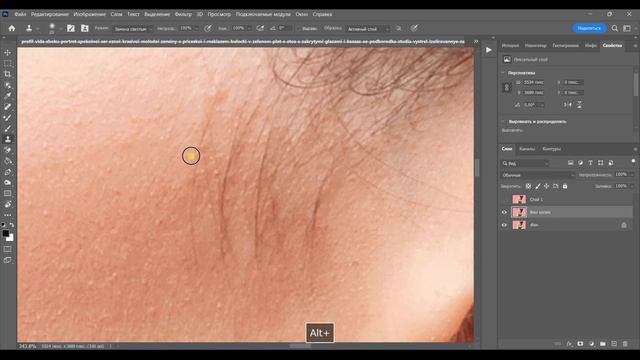Select the Move tool
Screen dimensions: 640x360
pyautogui.click(x=7, y=53)
